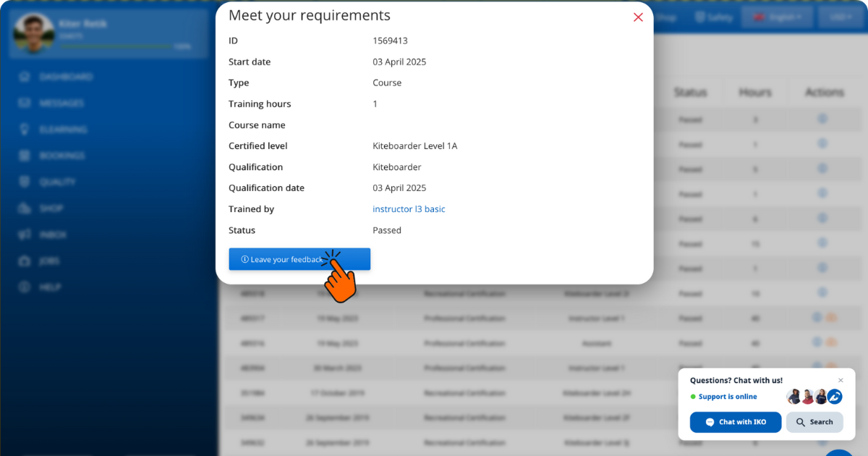Open Dashboard from the sidebar icon
Screen dimensions: 868x456
pos(24,77)
